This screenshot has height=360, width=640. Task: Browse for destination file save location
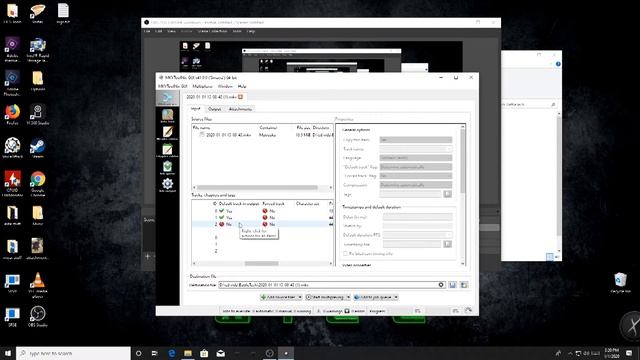(453, 285)
